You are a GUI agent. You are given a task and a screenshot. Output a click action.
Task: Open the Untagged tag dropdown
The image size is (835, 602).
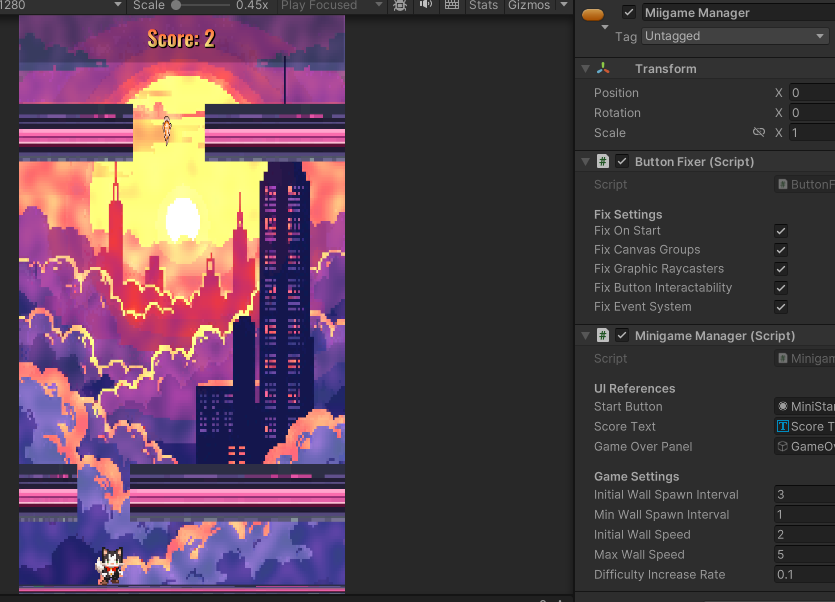coord(735,36)
